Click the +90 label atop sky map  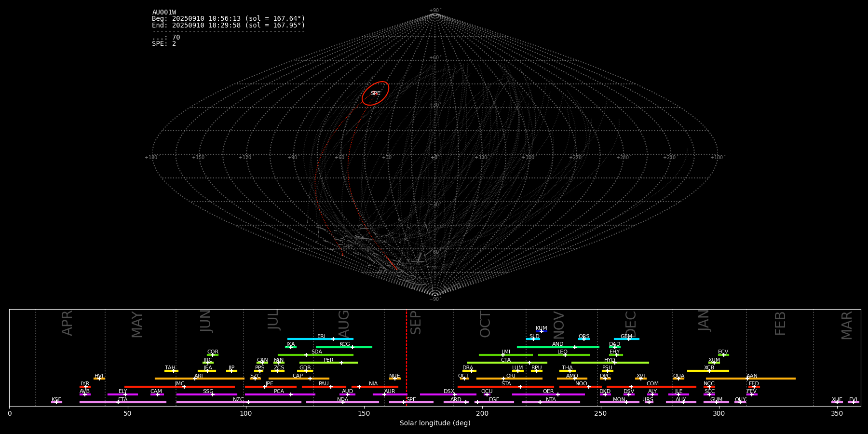point(434,11)
